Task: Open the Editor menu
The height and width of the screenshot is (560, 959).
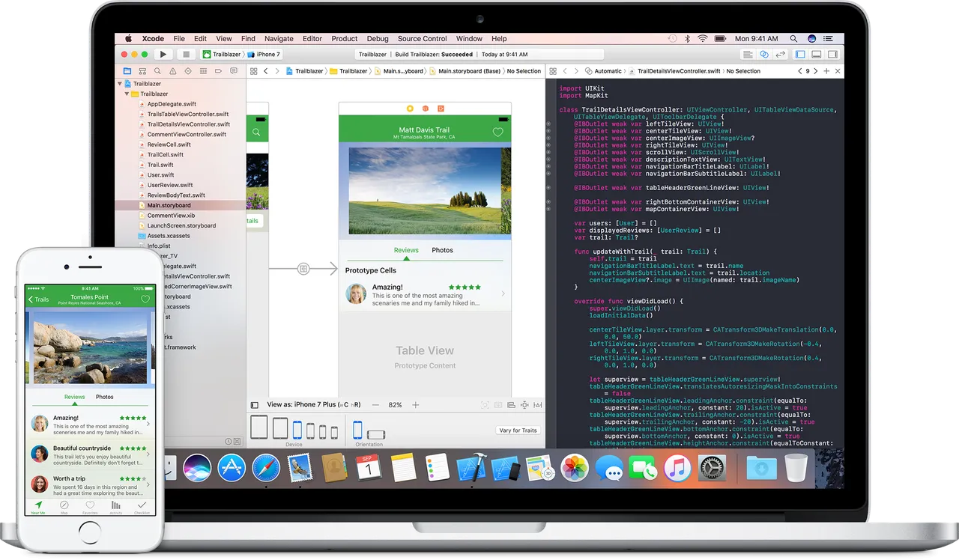Action: (x=312, y=39)
